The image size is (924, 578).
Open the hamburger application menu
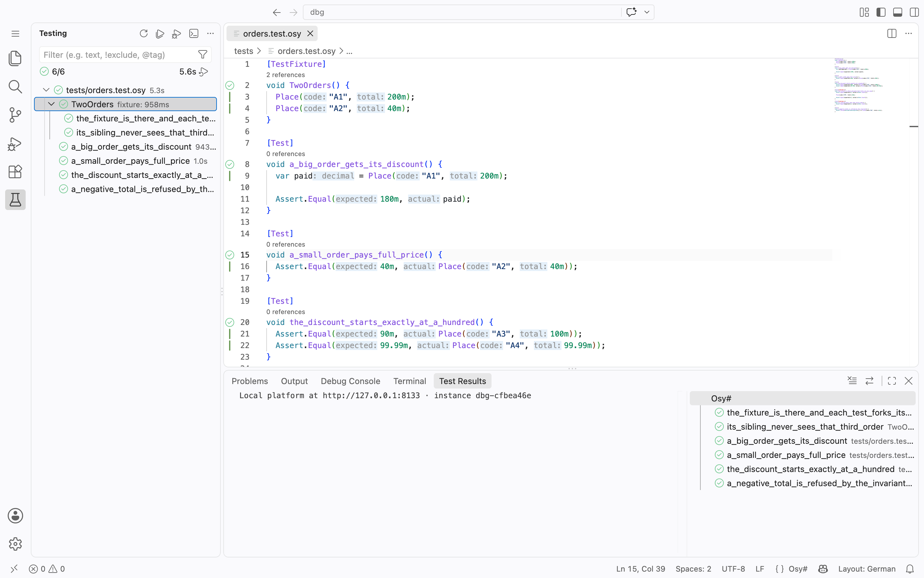point(15,34)
